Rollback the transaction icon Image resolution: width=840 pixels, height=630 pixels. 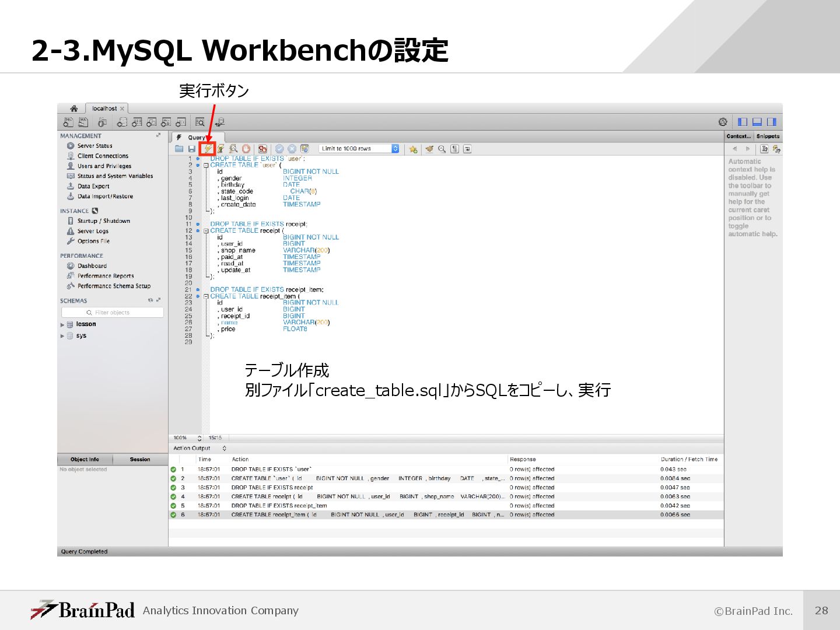tap(292, 149)
